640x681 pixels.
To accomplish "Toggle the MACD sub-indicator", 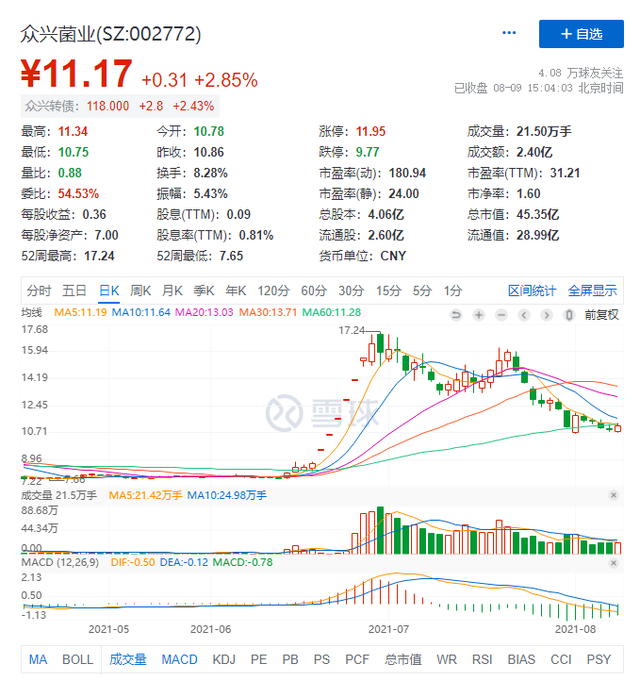I will tap(179, 659).
